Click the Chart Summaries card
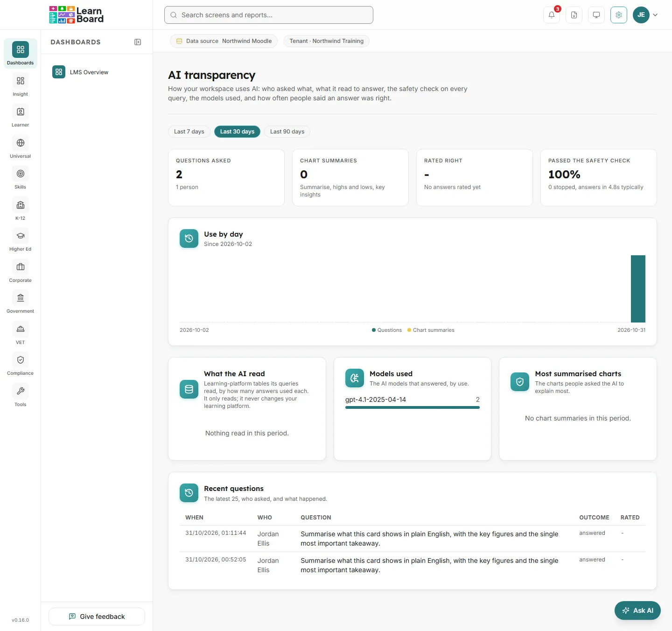 tap(350, 177)
